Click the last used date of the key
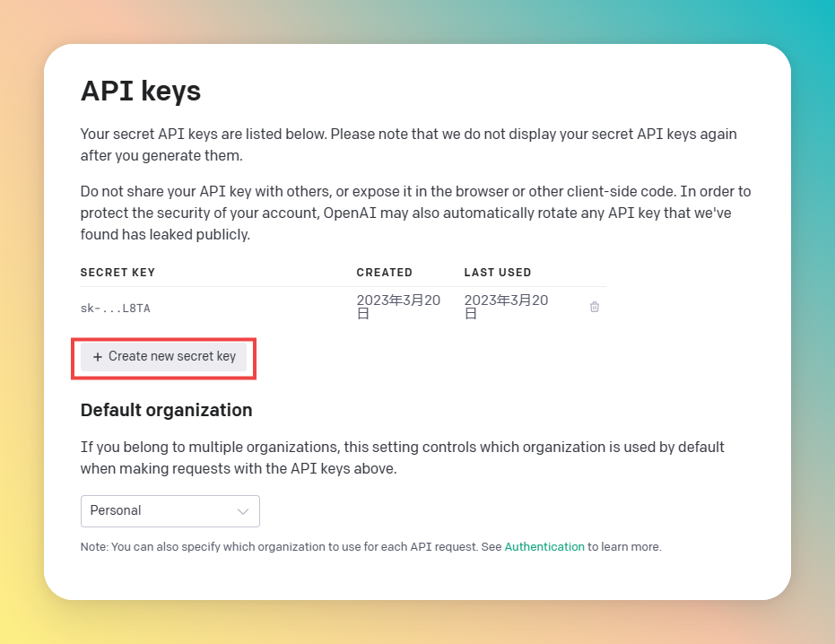 tap(506, 307)
